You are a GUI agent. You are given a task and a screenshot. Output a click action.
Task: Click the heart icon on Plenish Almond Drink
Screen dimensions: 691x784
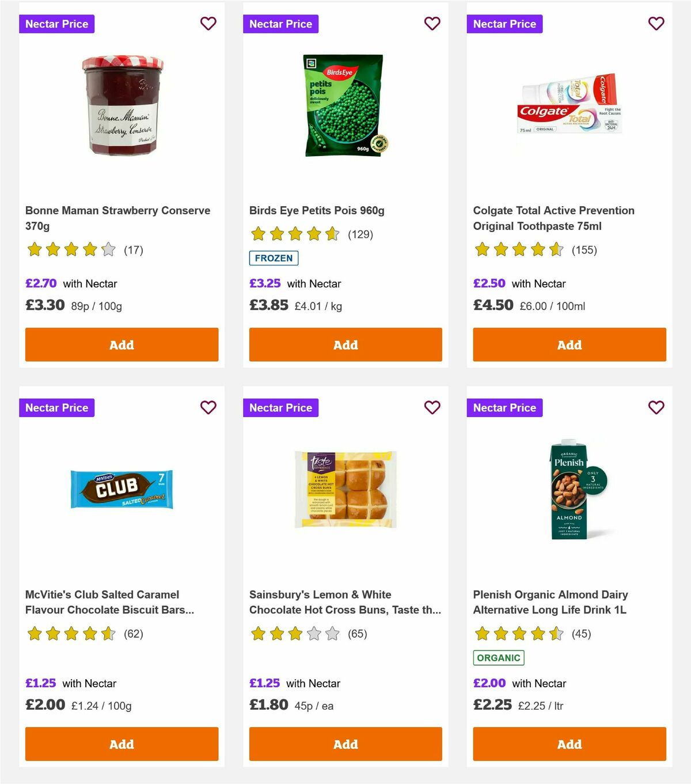pos(656,407)
